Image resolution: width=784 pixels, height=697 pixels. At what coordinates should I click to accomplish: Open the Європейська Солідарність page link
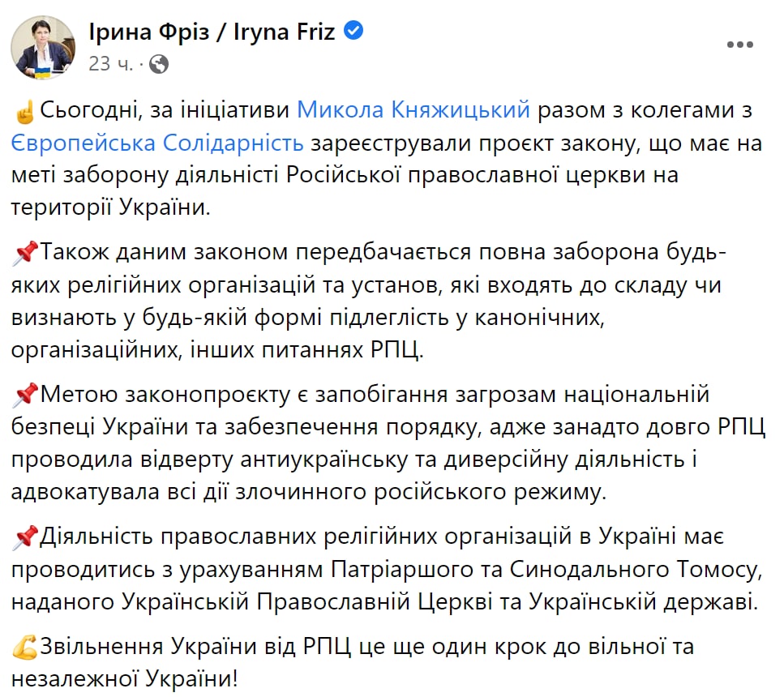[x=158, y=143]
